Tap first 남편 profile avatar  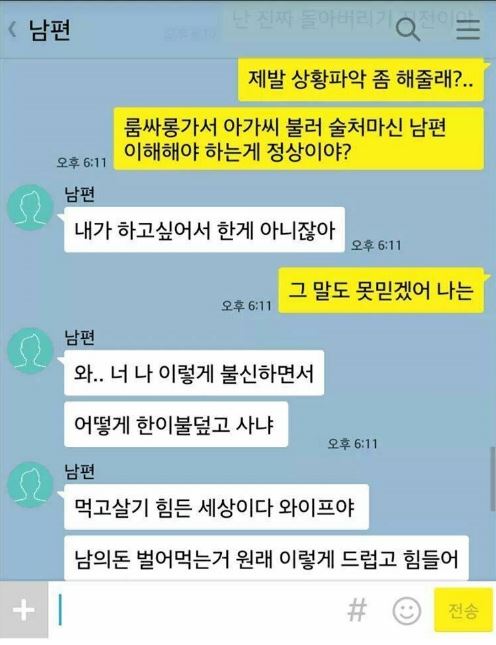pos(30,207)
